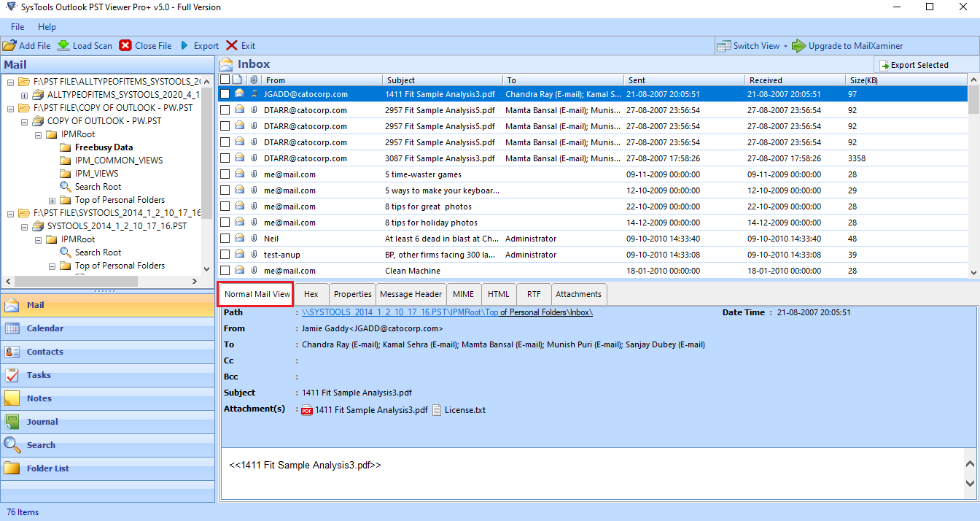Click the Calendar icon in sidebar

12,328
